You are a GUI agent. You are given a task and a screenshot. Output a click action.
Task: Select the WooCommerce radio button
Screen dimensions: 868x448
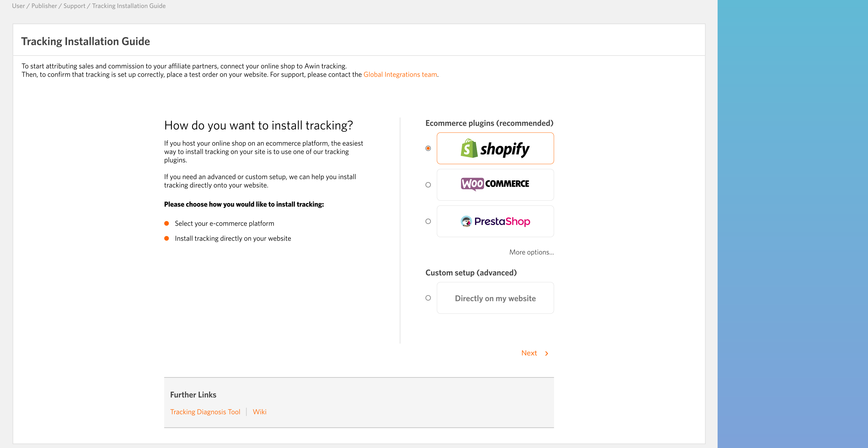coord(428,185)
